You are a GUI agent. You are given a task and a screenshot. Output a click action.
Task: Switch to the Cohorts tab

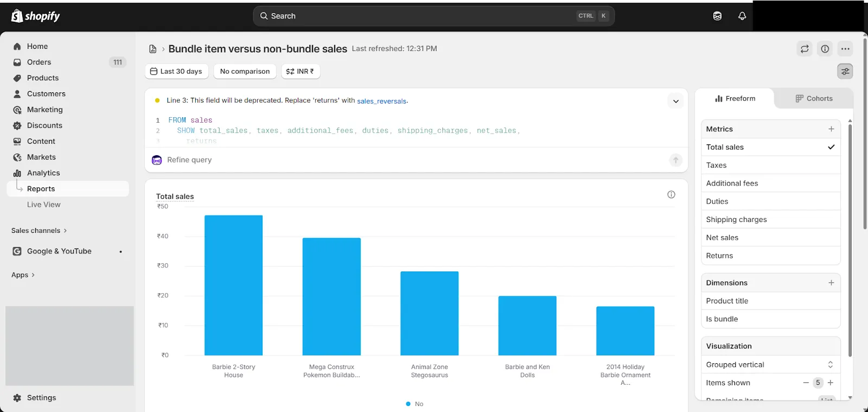pyautogui.click(x=814, y=98)
